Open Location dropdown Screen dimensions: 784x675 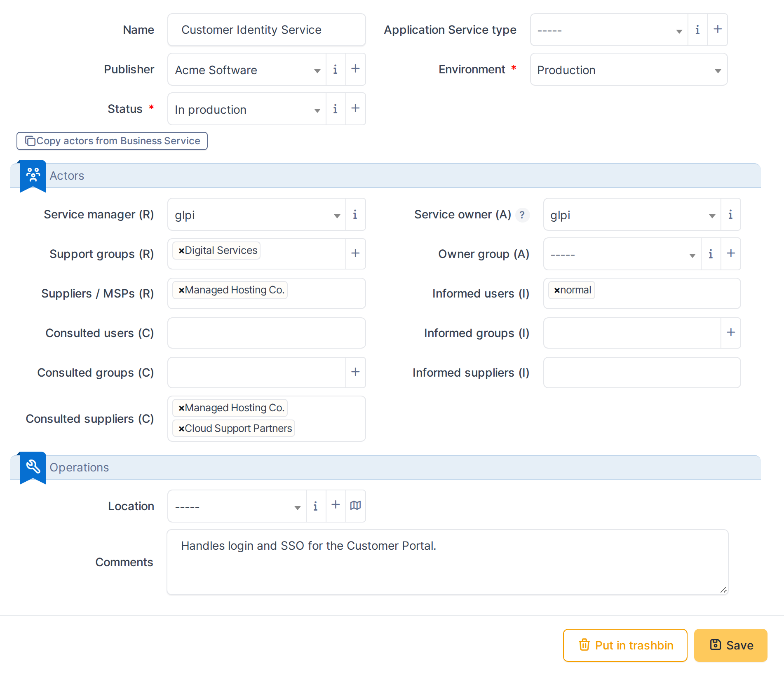pos(237,506)
